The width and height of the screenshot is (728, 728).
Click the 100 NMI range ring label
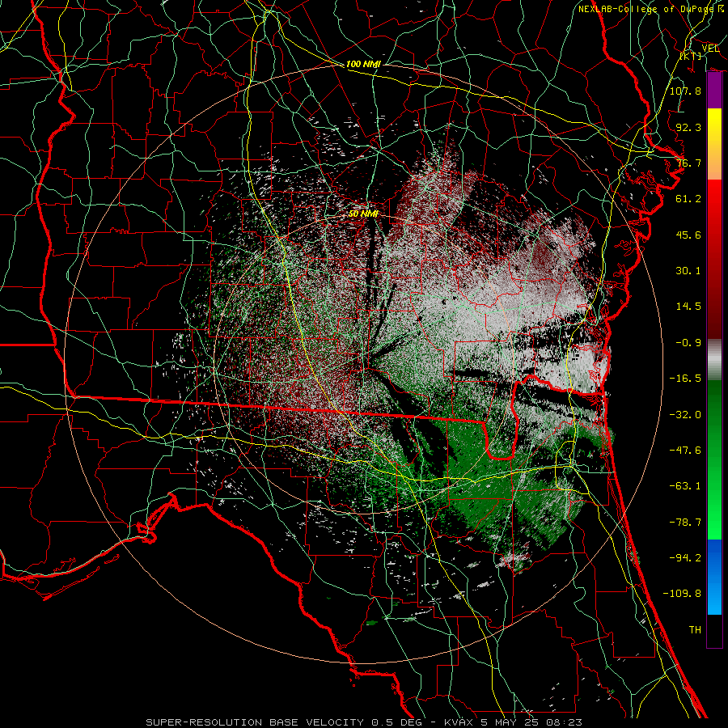coord(363,64)
